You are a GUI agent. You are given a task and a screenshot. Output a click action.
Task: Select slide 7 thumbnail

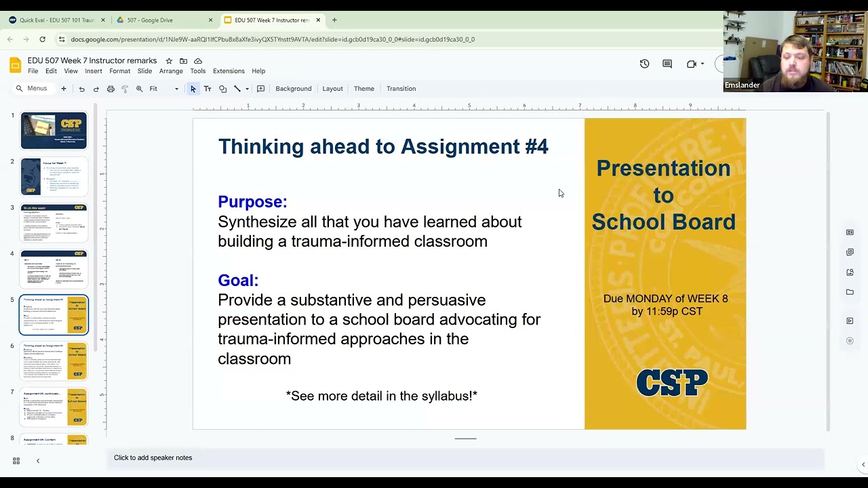coord(54,407)
